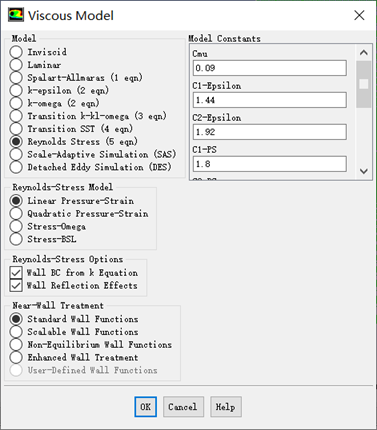The width and height of the screenshot is (377, 430).
Task: Choose Transition SST (4 eqn) model
Action: tap(16, 129)
